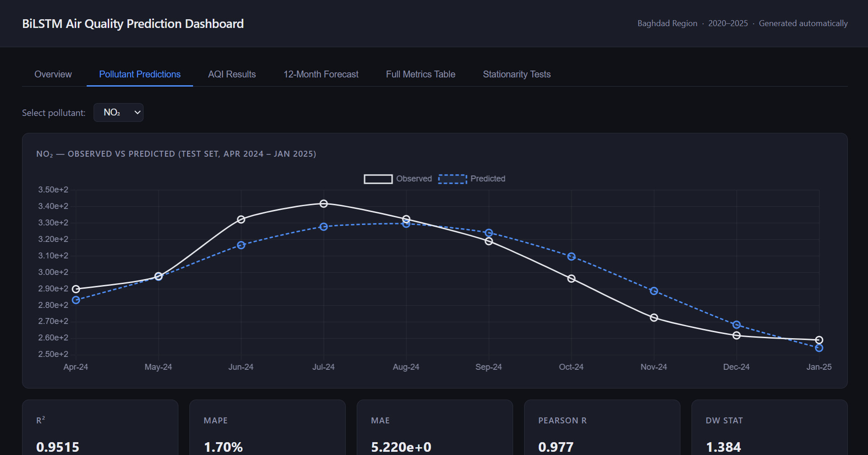Click the Predicted Dec-24 data point

[x=737, y=325]
